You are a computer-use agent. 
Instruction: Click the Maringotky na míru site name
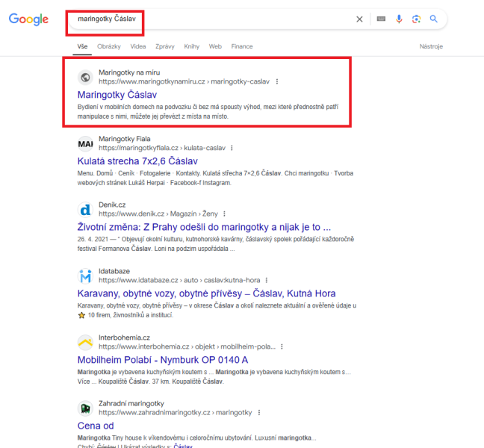coord(129,72)
